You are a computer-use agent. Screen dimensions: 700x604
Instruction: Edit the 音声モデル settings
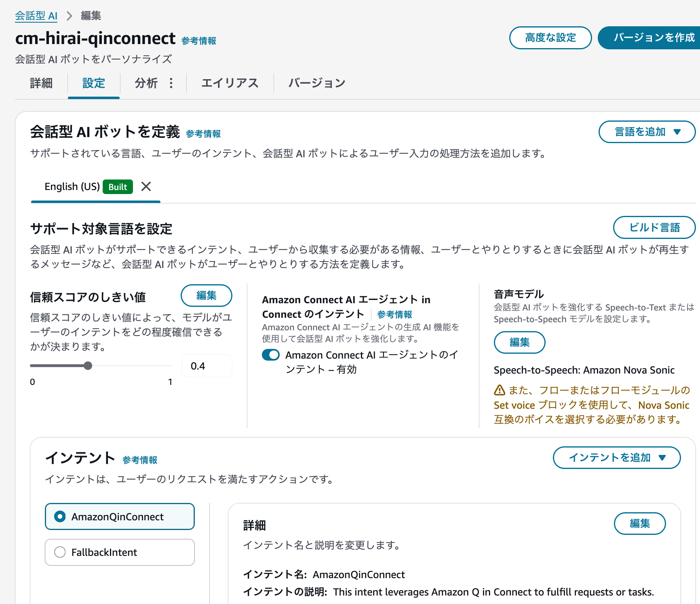519,342
